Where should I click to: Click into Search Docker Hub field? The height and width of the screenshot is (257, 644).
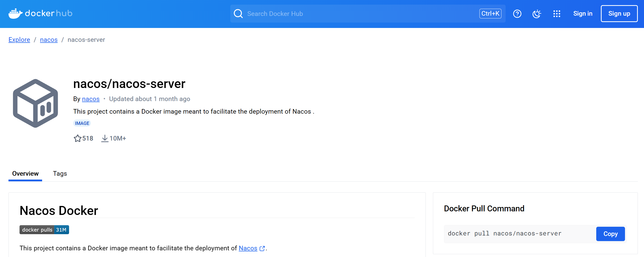(368, 14)
